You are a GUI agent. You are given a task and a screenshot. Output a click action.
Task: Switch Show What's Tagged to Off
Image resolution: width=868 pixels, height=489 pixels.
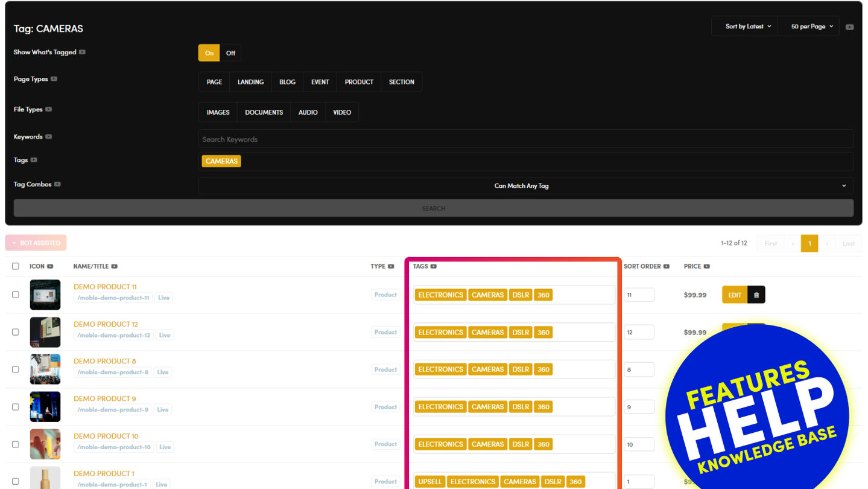pos(230,53)
